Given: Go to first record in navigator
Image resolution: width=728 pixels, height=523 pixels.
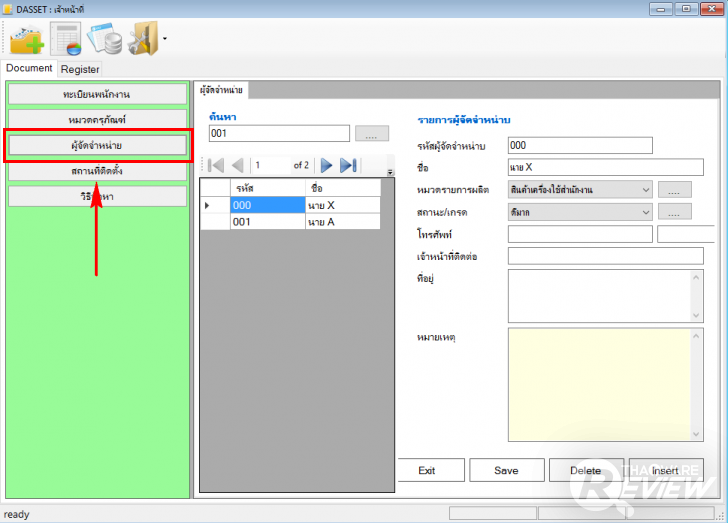Looking at the screenshot, I should tap(216, 165).
